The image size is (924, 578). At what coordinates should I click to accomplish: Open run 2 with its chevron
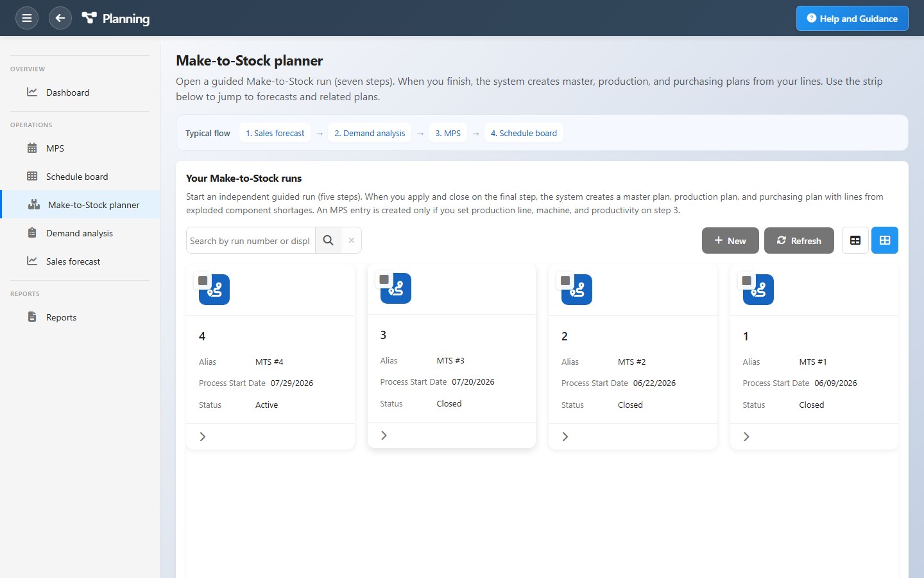(x=565, y=437)
